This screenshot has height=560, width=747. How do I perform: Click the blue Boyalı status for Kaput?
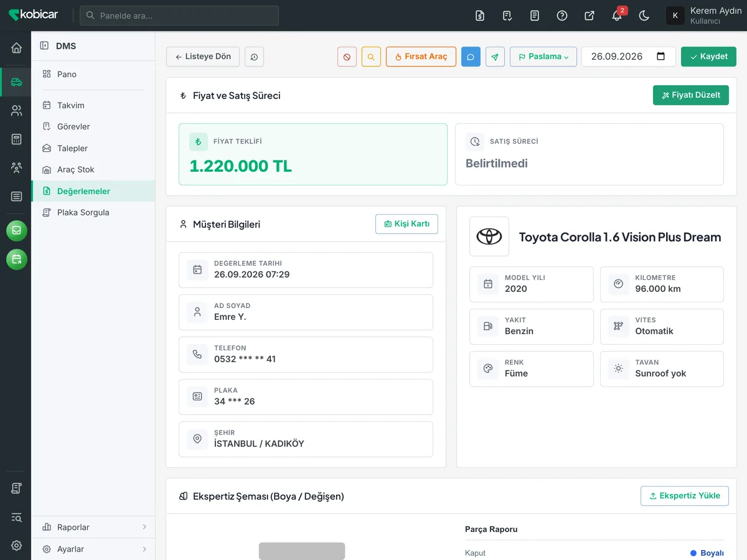pos(707,553)
